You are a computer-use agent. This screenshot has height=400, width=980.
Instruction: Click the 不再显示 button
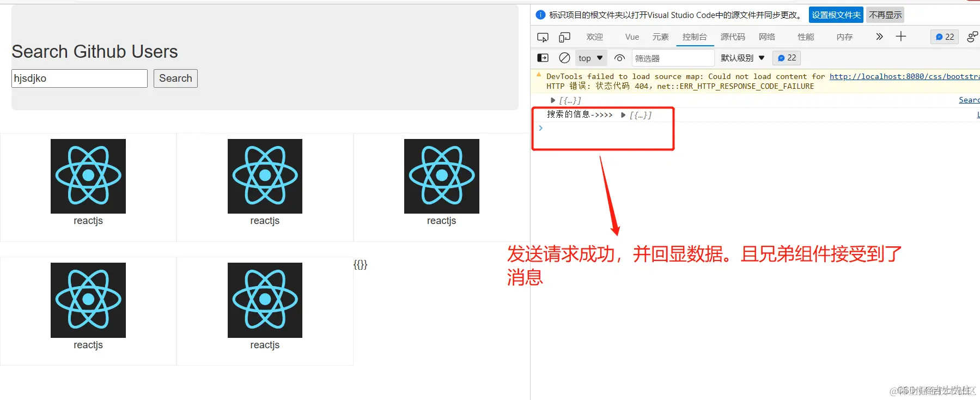[x=885, y=15]
